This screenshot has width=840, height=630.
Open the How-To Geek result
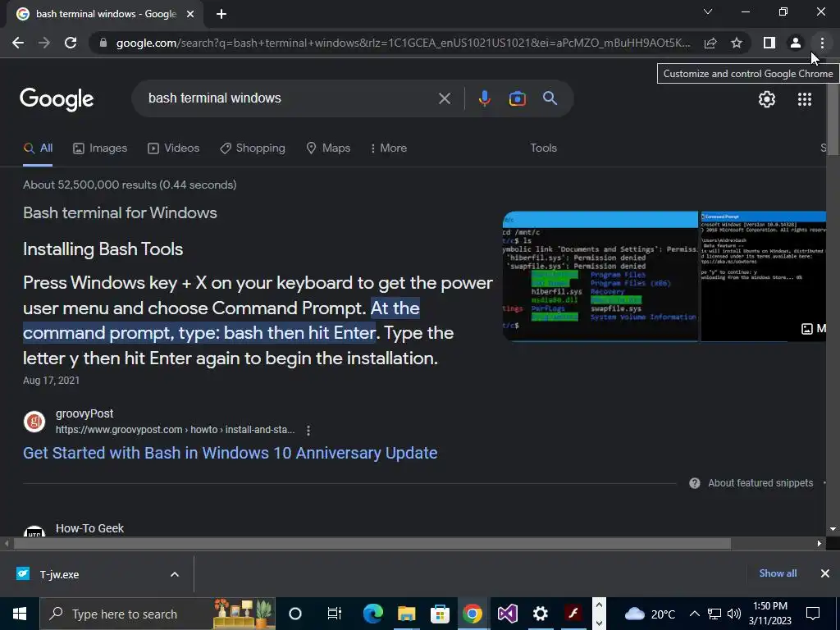point(90,529)
